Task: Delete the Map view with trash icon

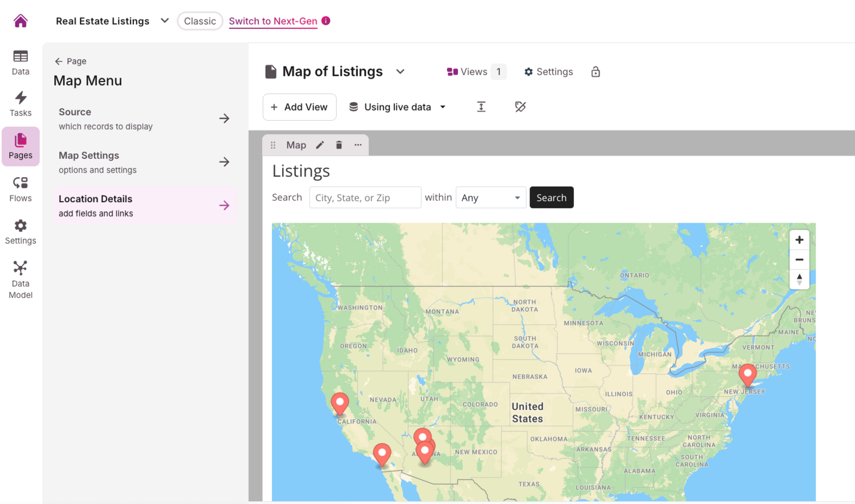Action: (339, 145)
